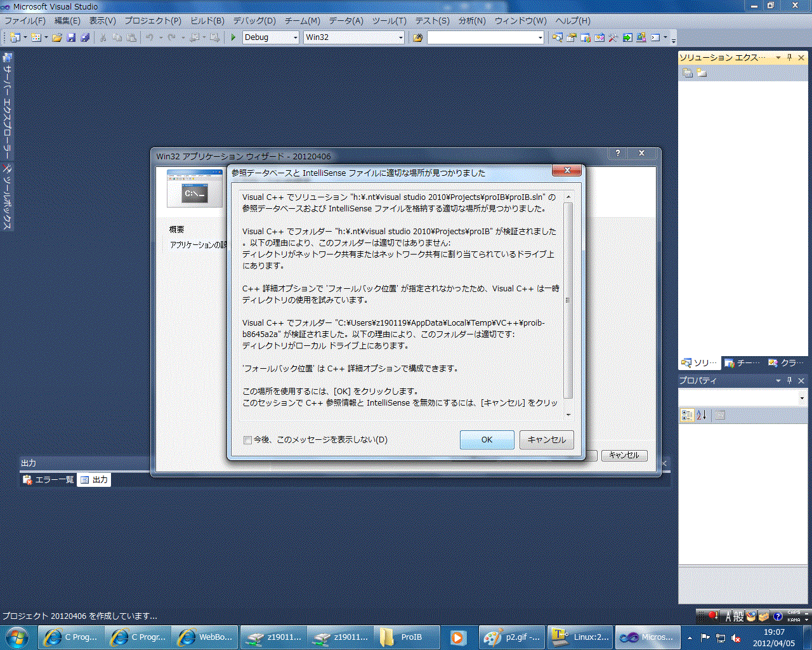
Task: Click the Navigate Backward toolbar icon
Action: (194, 37)
